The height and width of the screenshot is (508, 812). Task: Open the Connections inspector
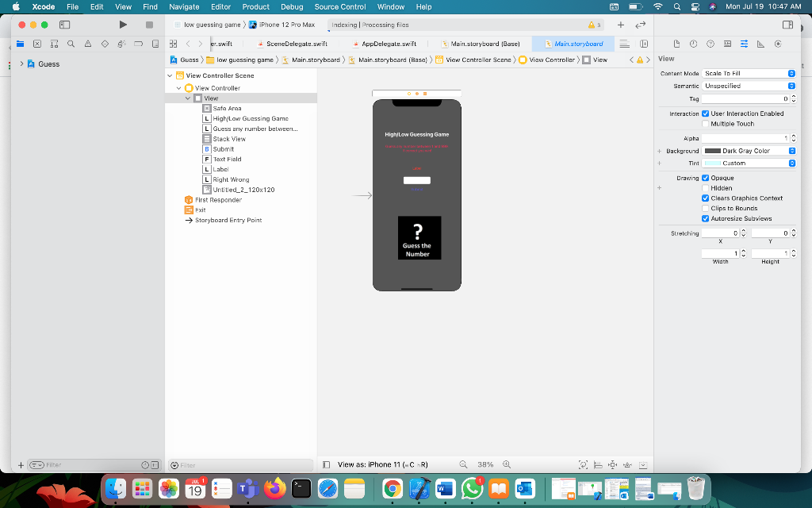point(778,44)
